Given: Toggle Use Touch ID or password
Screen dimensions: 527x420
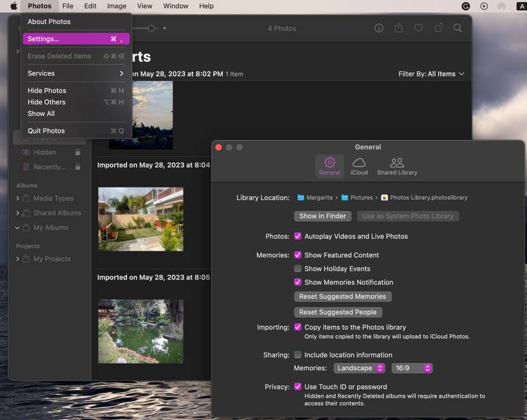Looking at the screenshot, I should pyautogui.click(x=298, y=386).
